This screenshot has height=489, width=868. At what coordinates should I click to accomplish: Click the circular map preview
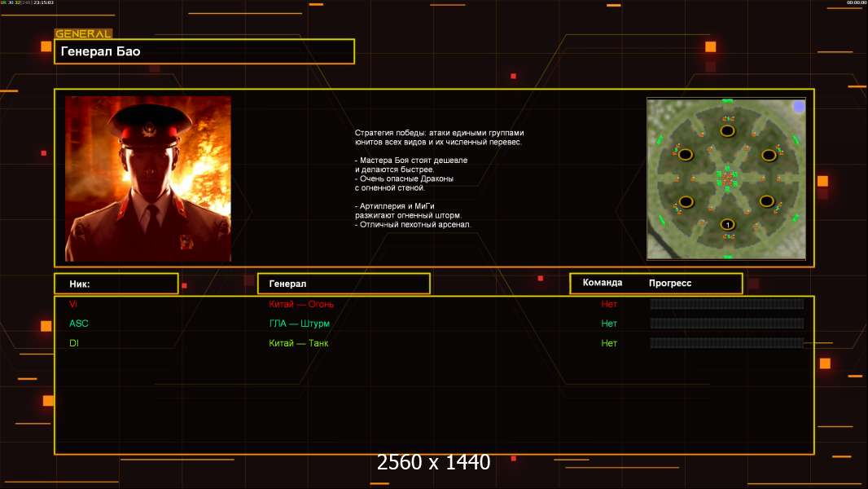click(726, 178)
